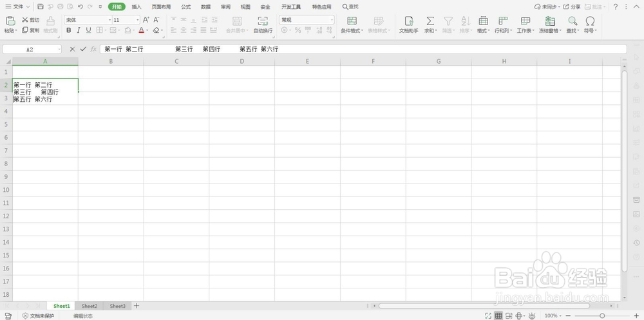Click the zoom in plus button

point(636,315)
